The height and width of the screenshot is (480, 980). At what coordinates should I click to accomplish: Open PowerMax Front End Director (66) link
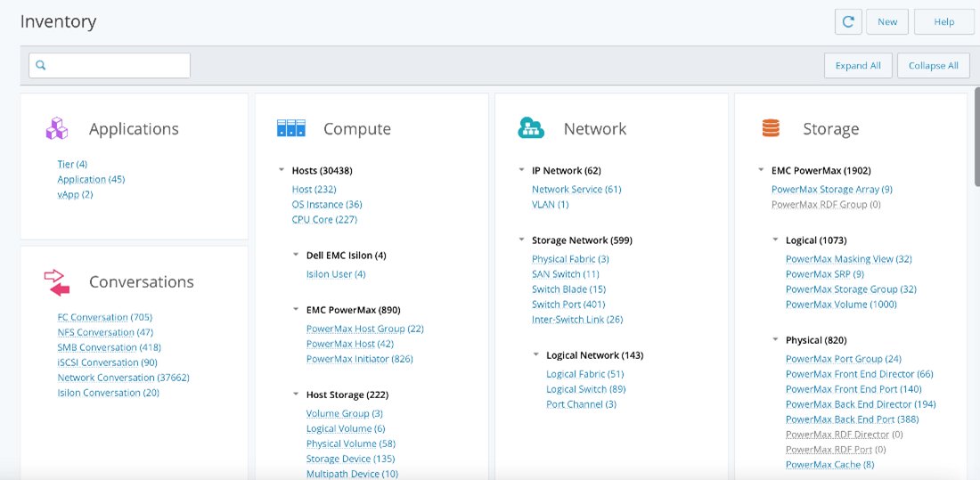pyautogui.click(x=860, y=374)
